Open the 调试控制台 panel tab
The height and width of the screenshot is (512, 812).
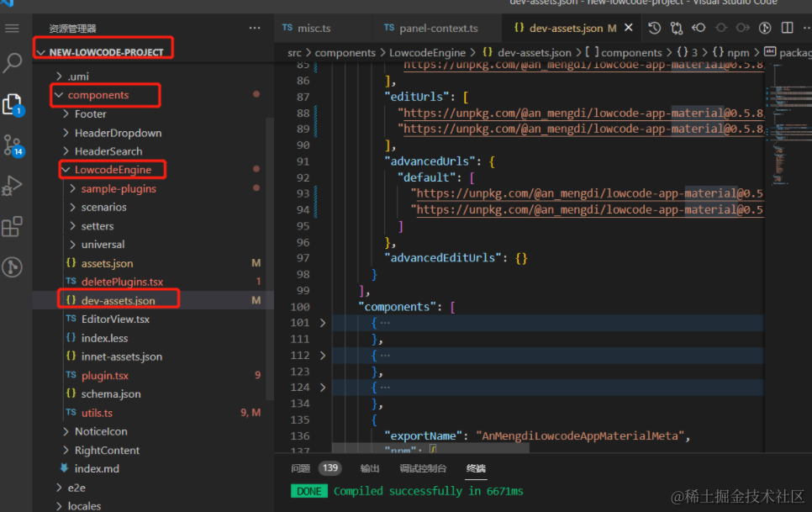coord(423,468)
